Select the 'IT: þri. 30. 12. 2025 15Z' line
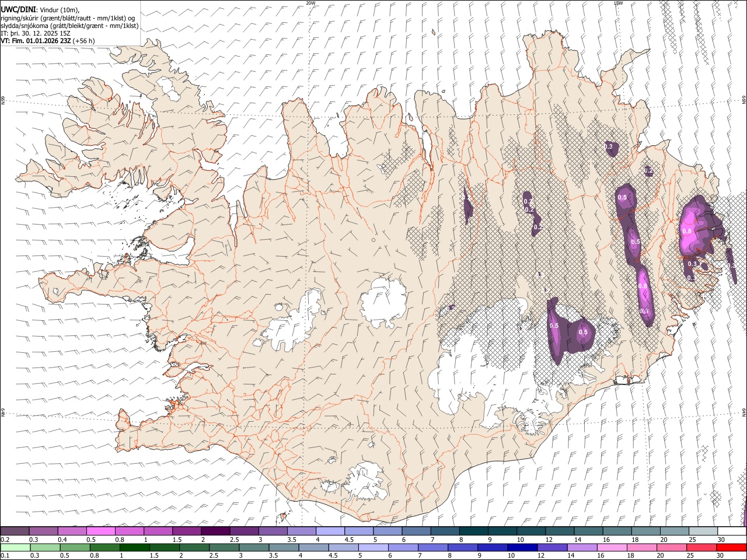The width and height of the screenshot is (747, 560). 36,33
